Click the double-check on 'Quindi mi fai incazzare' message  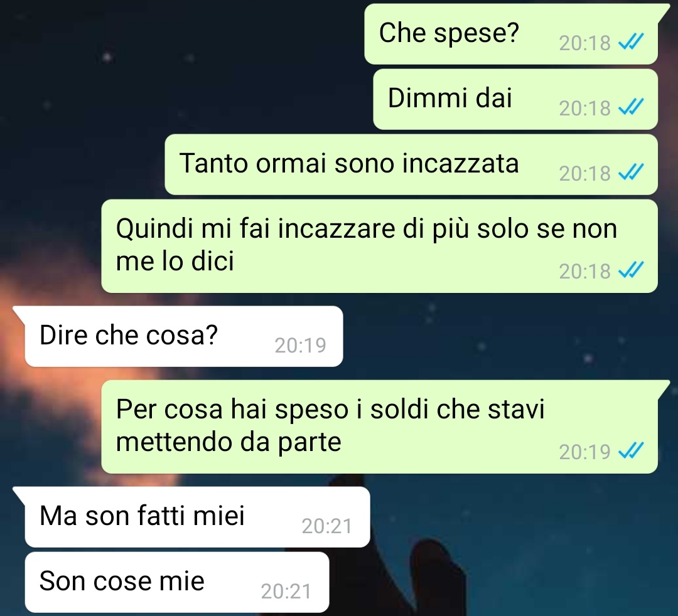(x=631, y=270)
